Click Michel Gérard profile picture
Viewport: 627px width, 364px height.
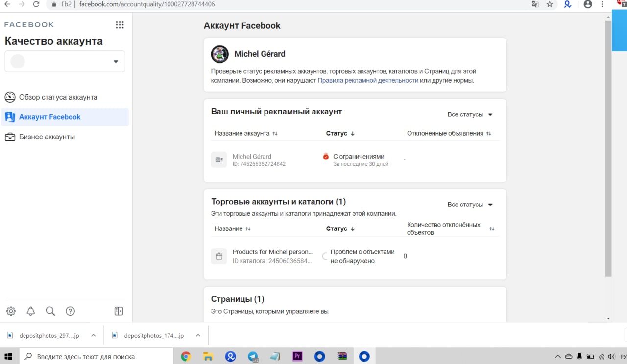(219, 54)
